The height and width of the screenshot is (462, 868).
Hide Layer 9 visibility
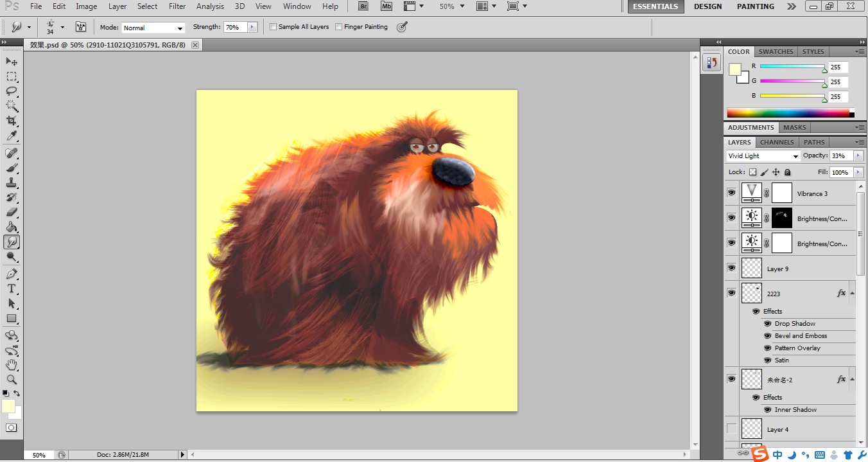[x=731, y=268]
